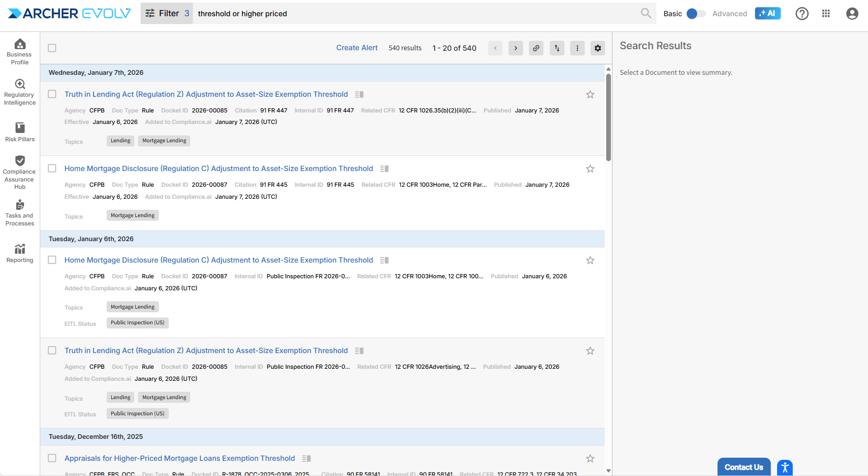Open the Reporting sidebar icon

20,253
